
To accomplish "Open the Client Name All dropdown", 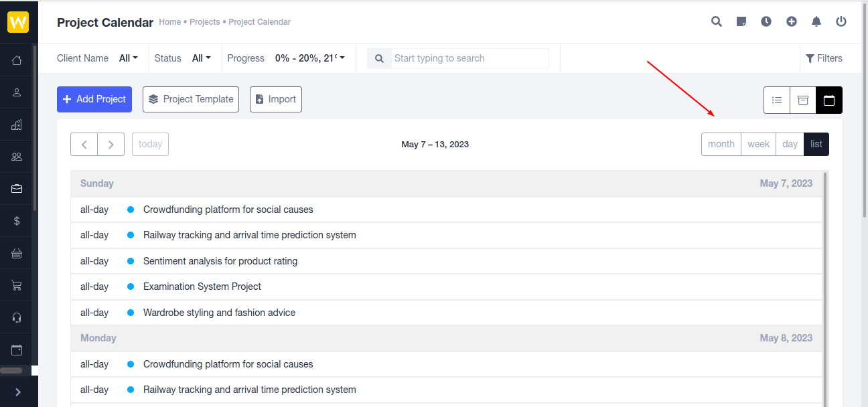I will (129, 58).
